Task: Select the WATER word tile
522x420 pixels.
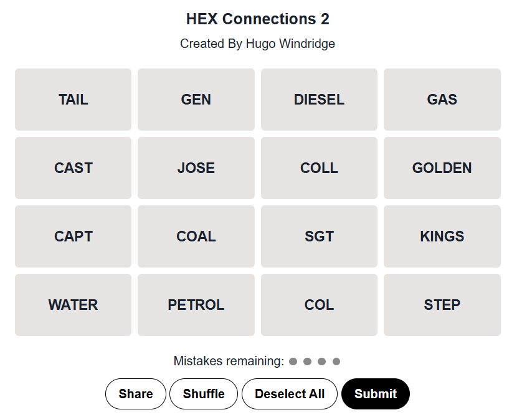Action: 73,305
